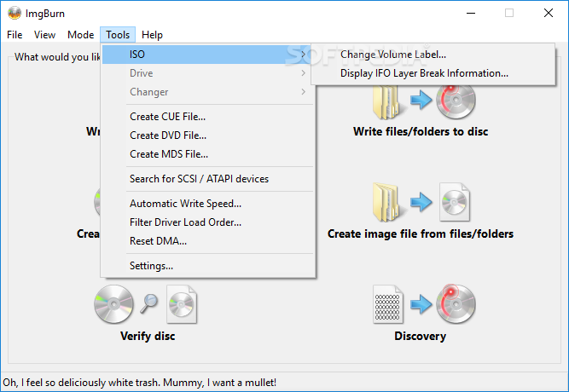Open Automatic Write Speed...
This screenshot has width=569, height=392.
pyautogui.click(x=208, y=204)
